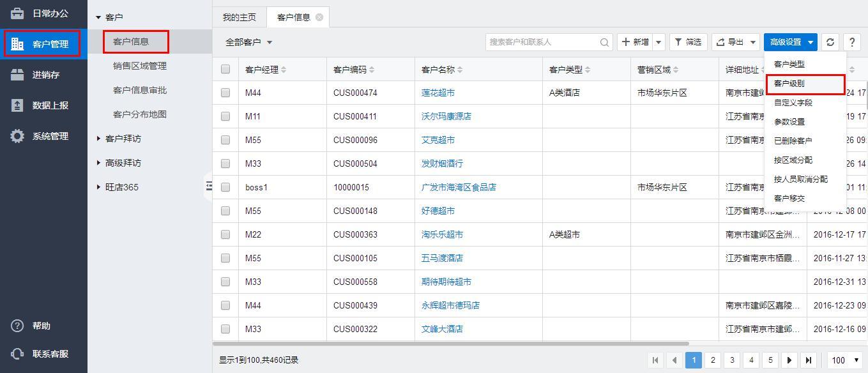The height and width of the screenshot is (373, 868).
Task: Choose 自定义字段 from the dropdown menu
Action: pos(793,102)
